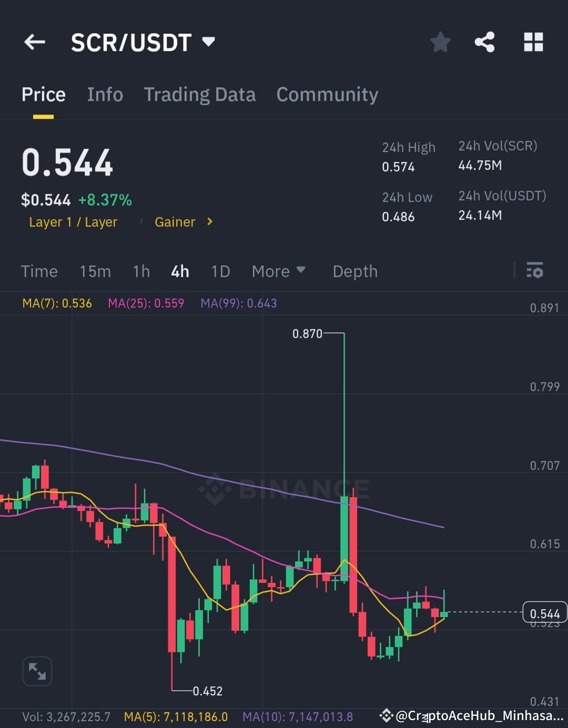568x728 pixels.
Task: Select the Time chart interval
Action: (39, 271)
